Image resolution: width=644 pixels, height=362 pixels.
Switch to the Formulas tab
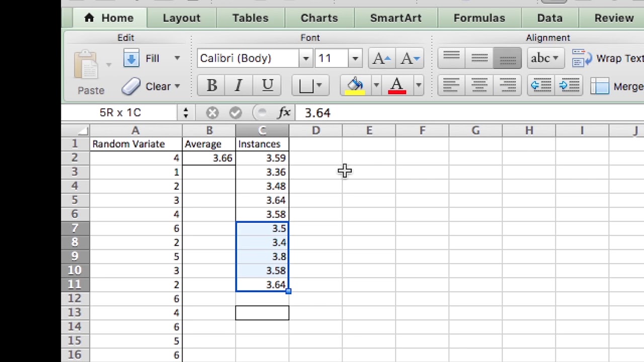(479, 18)
